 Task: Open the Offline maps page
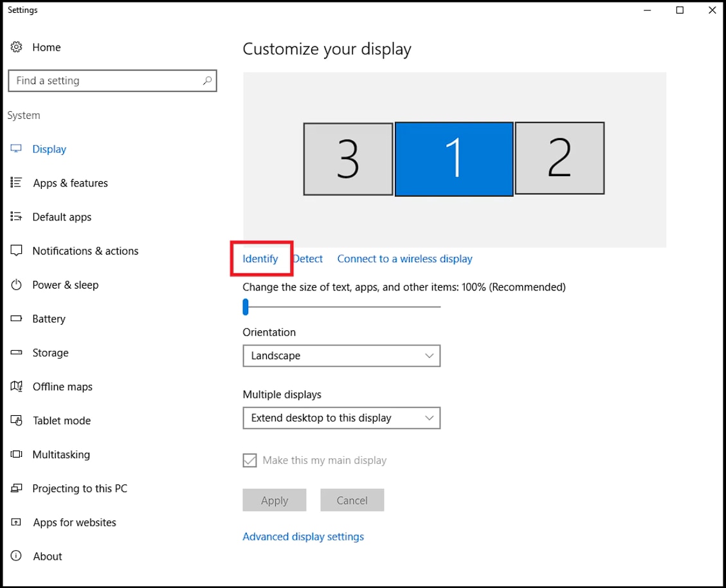62,387
